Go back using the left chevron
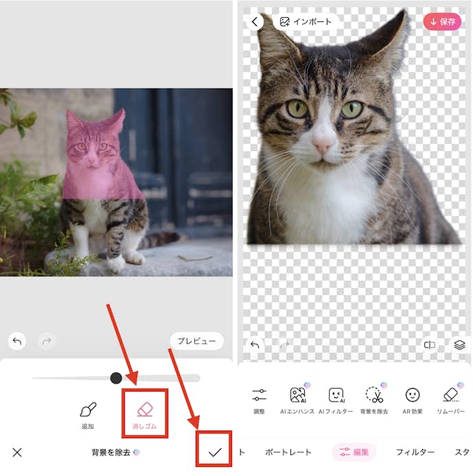 [x=255, y=21]
